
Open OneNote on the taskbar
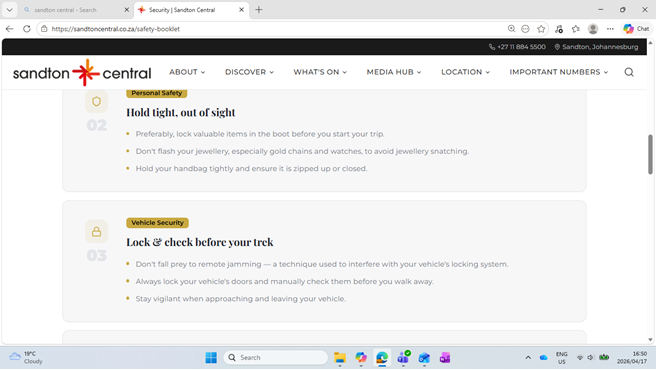click(445, 357)
